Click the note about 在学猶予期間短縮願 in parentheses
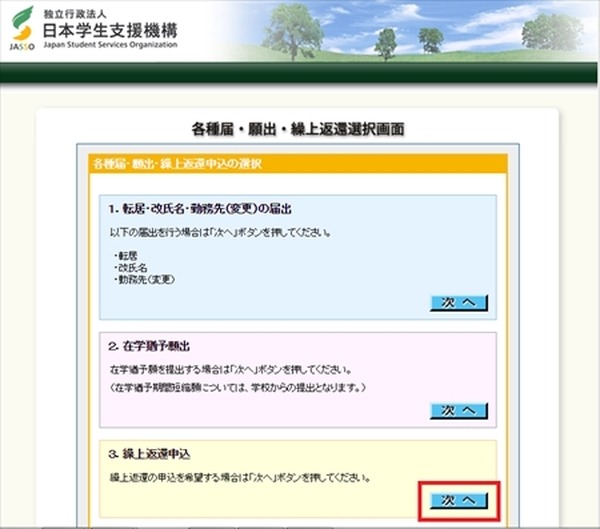This screenshot has width=600, height=529. (238, 388)
